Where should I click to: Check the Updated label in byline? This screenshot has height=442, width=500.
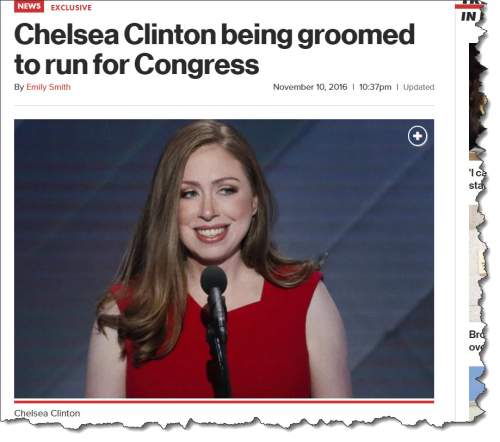pyautogui.click(x=419, y=87)
